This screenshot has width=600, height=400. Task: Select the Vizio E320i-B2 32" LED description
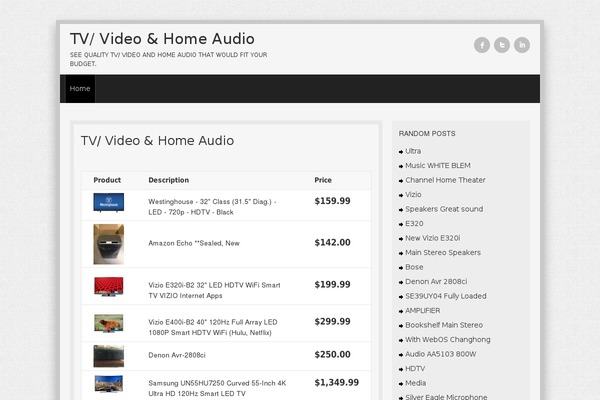point(214,290)
